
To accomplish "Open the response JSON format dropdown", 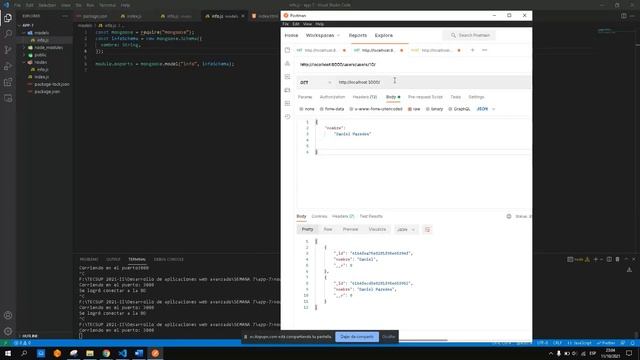I will [x=406, y=229].
